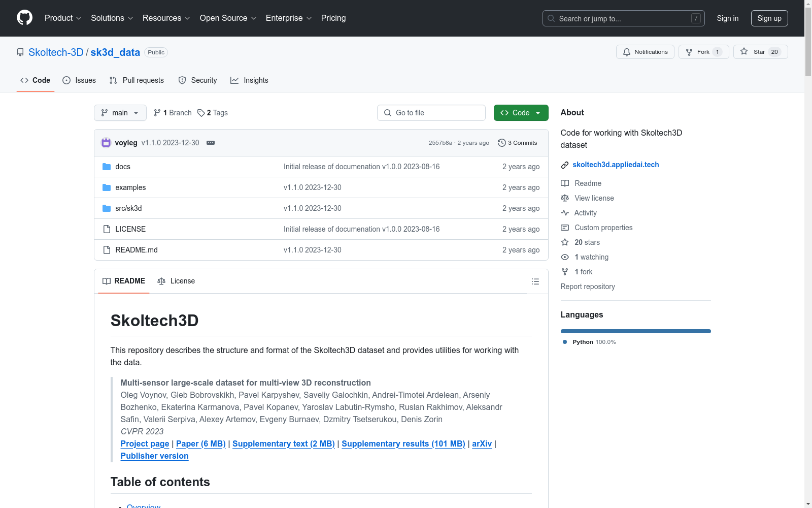Image resolution: width=812 pixels, height=508 pixels.
Task: Switch to the License tab
Action: 176,281
